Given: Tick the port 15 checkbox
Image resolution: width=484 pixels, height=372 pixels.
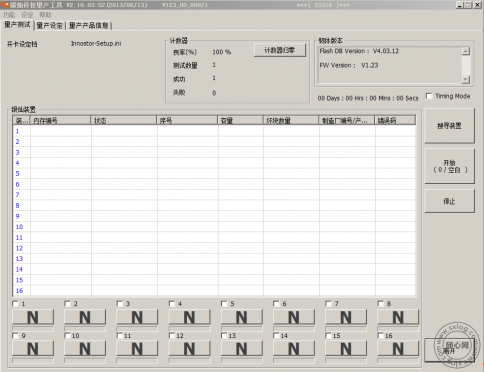Looking at the screenshot, I should (328, 335).
